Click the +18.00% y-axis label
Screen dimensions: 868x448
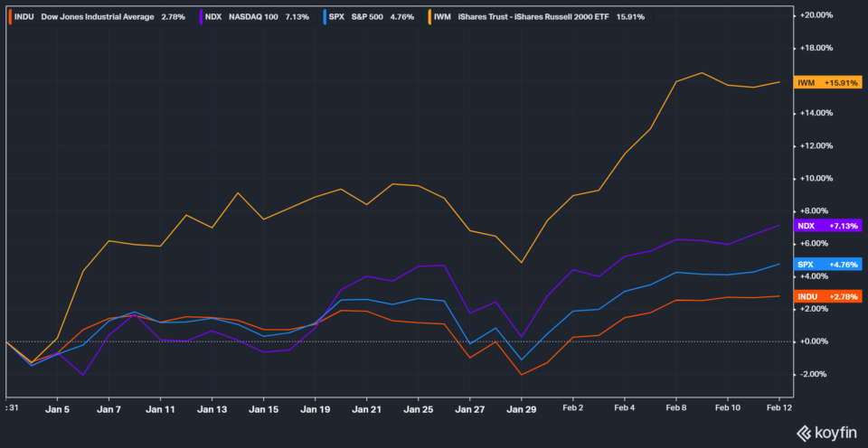point(816,48)
